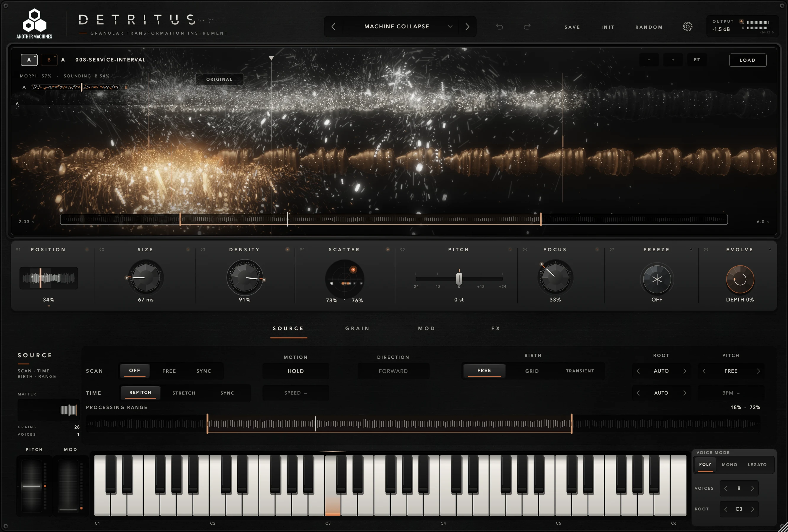Click the playhead triangle marker above the waveform
The height and width of the screenshot is (532, 788).
271,58
